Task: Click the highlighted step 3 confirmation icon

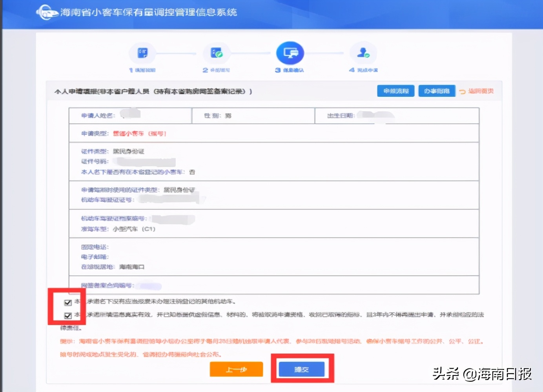Action: (290, 53)
